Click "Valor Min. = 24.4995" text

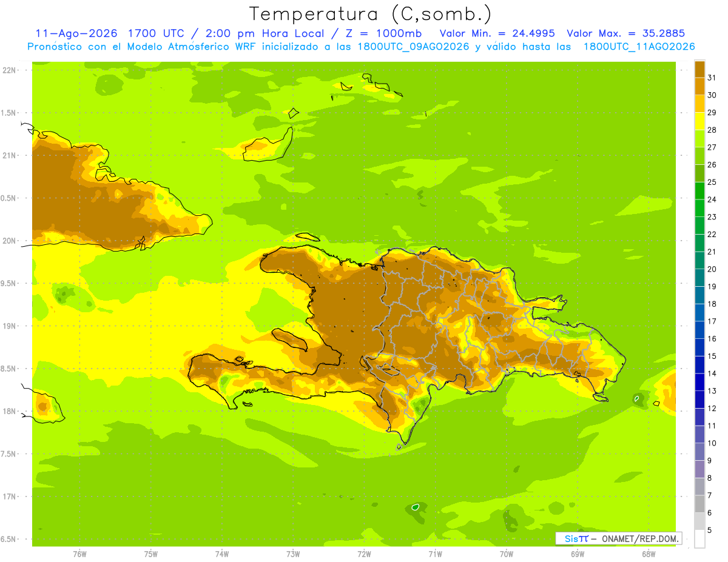point(497,33)
